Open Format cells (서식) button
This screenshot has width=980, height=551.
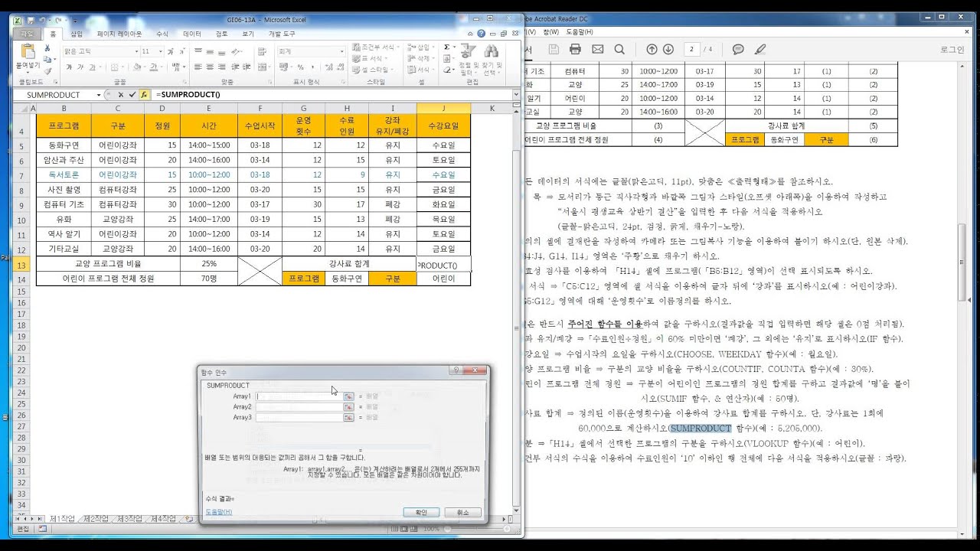click(420, 69)
